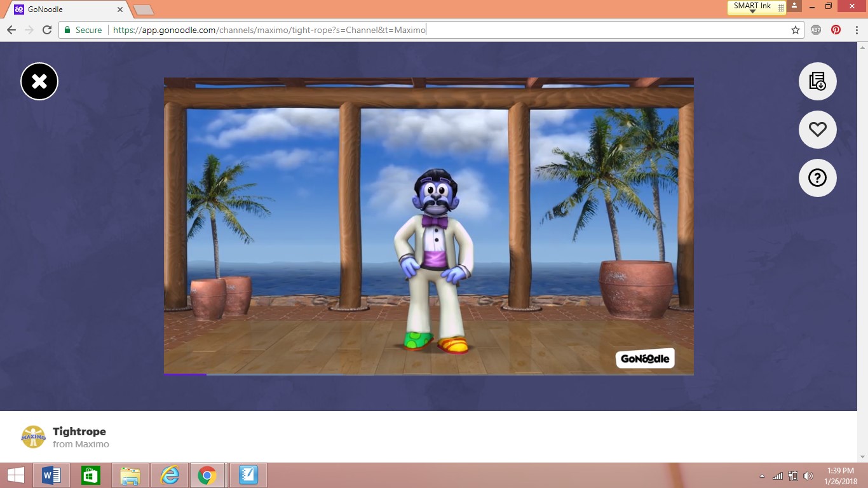Click the address bar URL
Image resolution: width=868 pixels, height=488 pixels.
pos(269,30)
